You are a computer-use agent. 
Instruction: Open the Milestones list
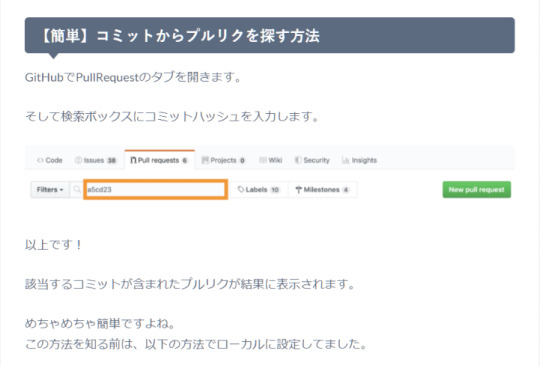coord(322,189)
